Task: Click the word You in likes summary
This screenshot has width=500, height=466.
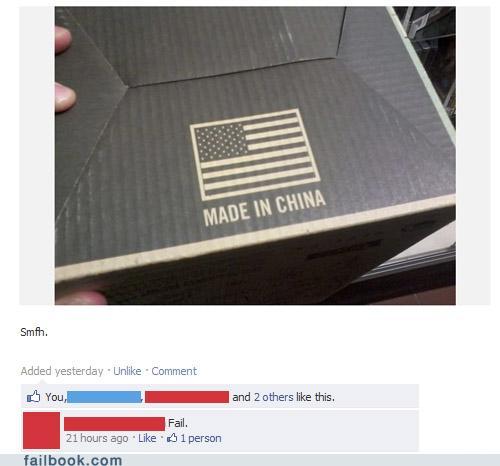Action: pos(55,397)
